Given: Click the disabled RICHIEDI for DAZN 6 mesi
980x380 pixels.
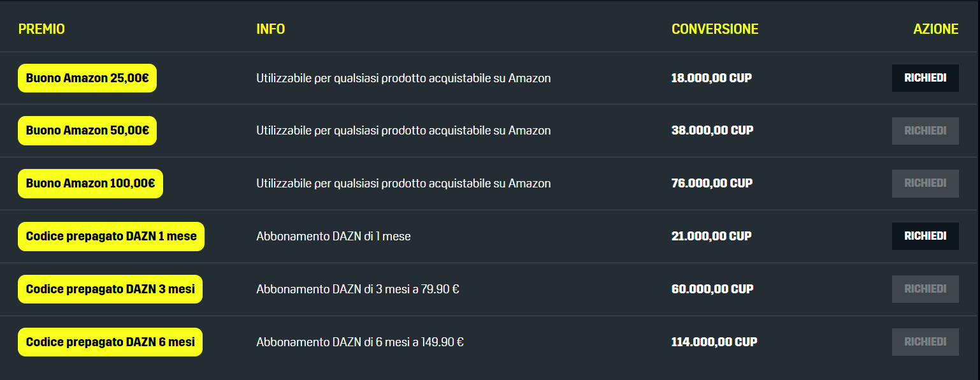Looking at the screenshot, I should click(925, 341).
